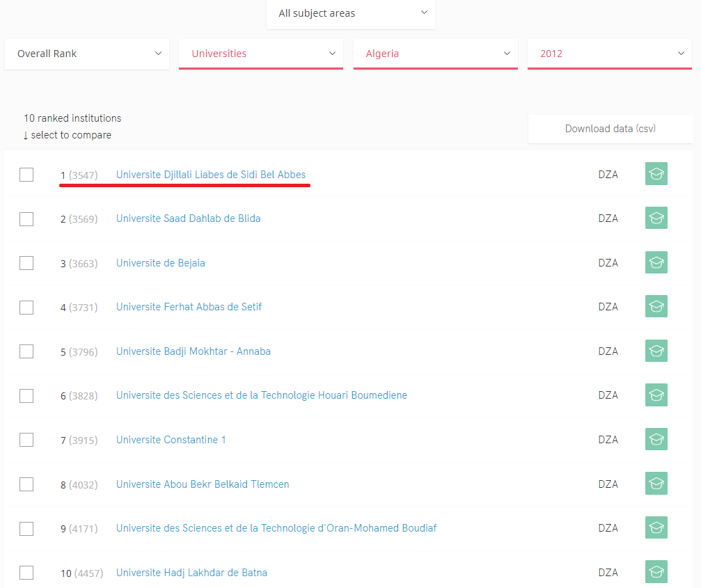The height and width of the screenshot is (588, 701).
Task: Click graduation cap icon for Universite Saad Dahlab
Action: tap(656, 218)
